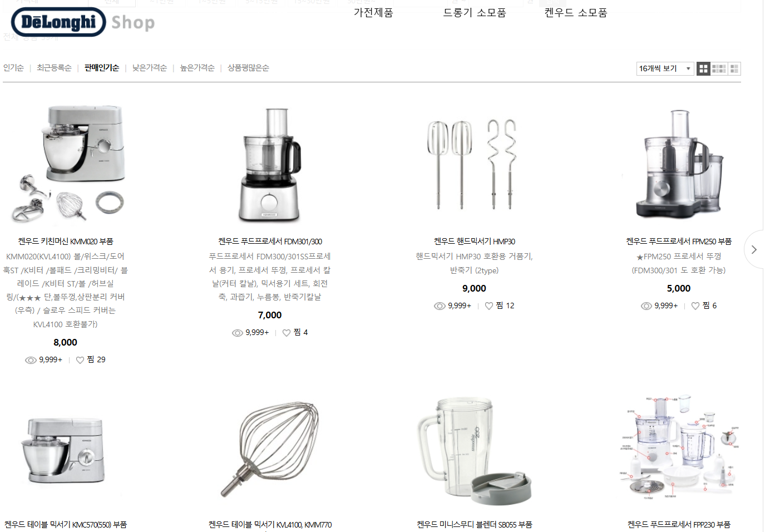Click eye view-count icon on KMM020 item

click(31, 360)
